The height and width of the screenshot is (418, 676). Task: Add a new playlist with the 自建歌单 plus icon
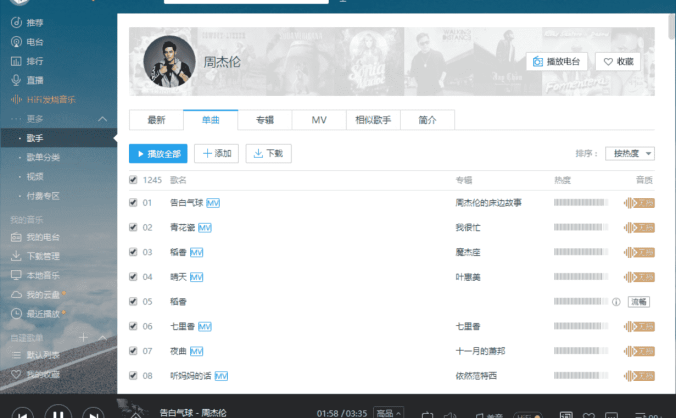pyautogui.click(x=84, y=337)
